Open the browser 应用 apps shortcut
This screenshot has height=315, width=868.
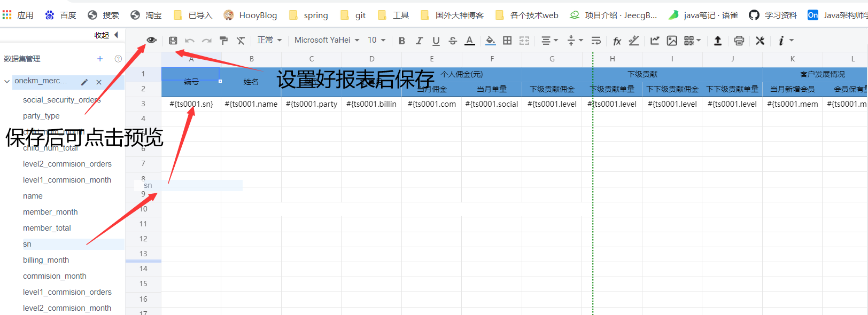point(18,15)
